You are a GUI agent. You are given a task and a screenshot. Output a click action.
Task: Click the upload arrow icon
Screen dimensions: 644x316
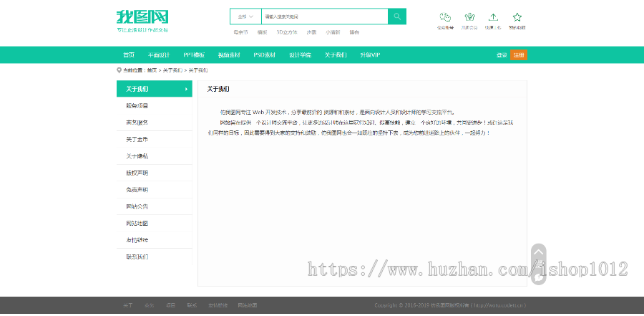[x=493, y=17]
